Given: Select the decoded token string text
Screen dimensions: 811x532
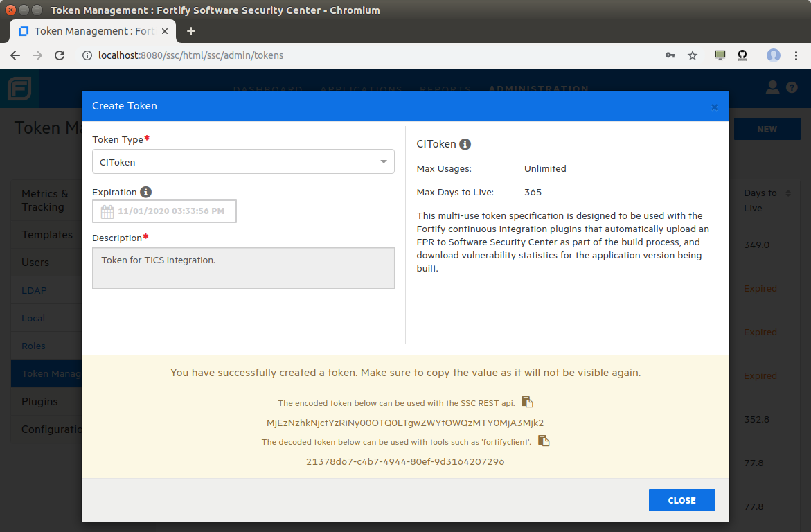Looking at the screenshot, I should click(x=405, y=461).
